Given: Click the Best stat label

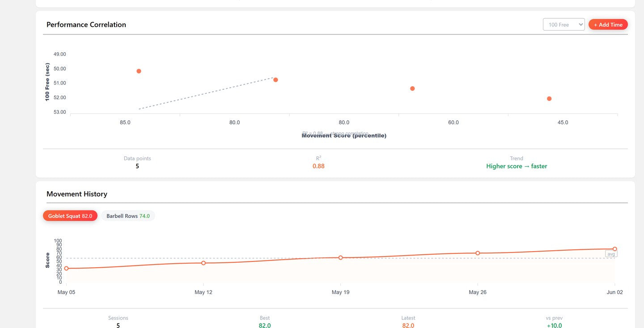Looking at the screenshot, I should point(265,318).
